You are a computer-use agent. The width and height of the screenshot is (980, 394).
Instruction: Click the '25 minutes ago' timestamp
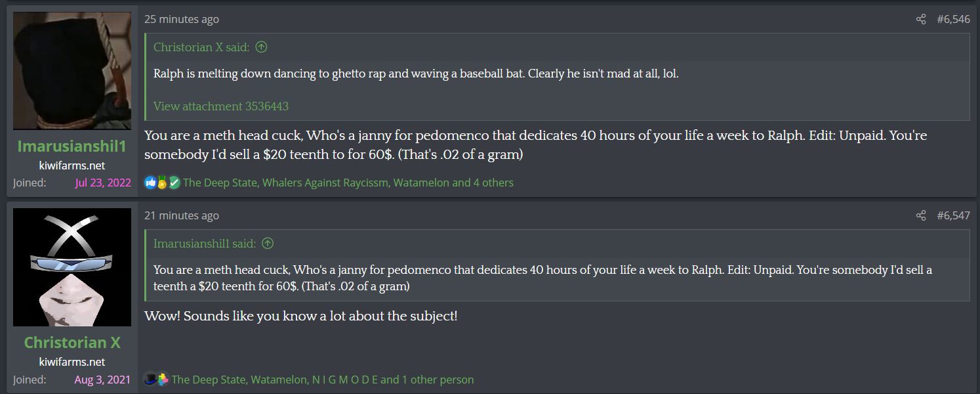click(182, 19)
